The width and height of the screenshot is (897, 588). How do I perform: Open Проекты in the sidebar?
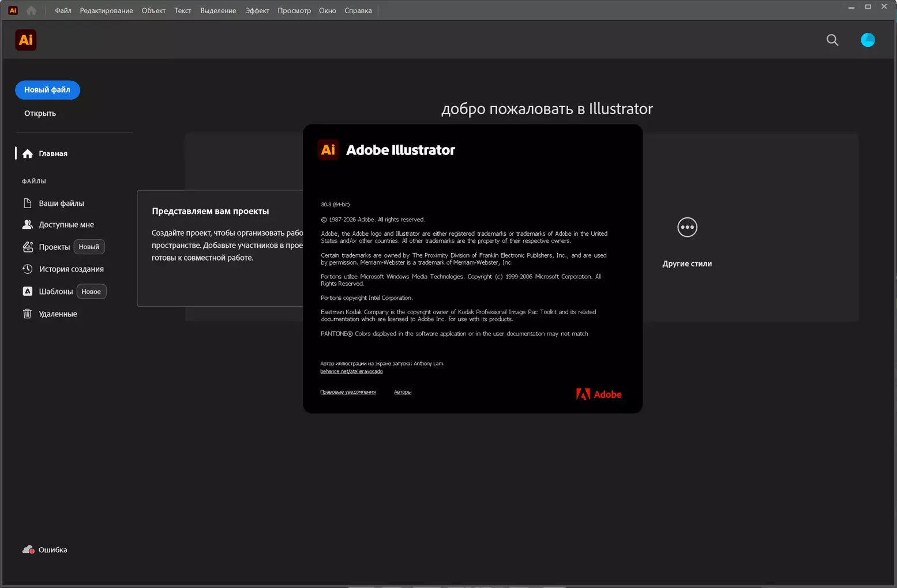coord(54,247)
